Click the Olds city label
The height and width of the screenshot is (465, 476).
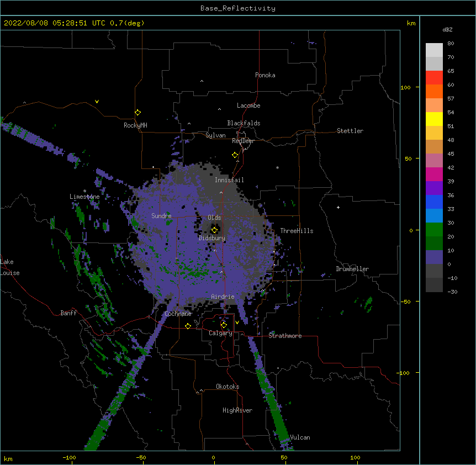point(214,218)
